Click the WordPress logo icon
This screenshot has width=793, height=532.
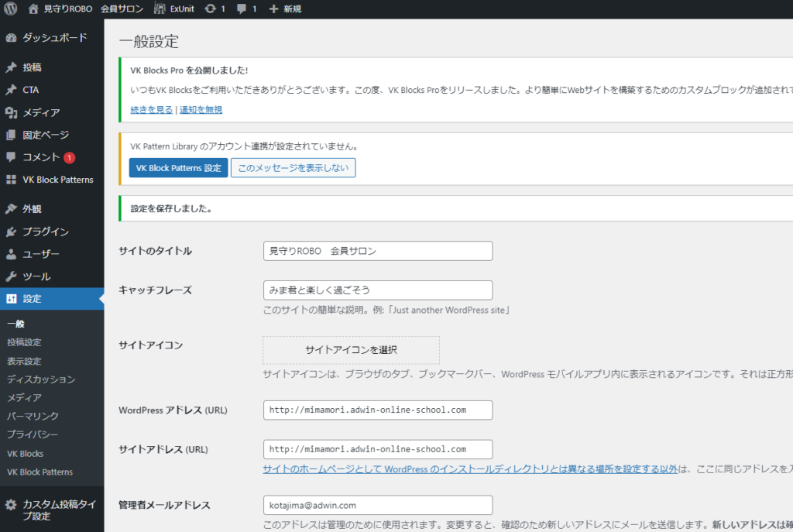(x=11, y=9)
